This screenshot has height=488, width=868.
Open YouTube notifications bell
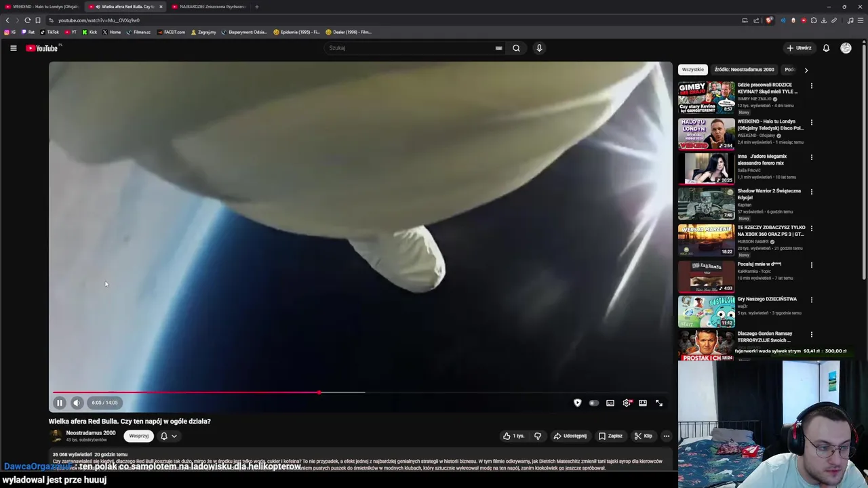[x=826, y=48]
